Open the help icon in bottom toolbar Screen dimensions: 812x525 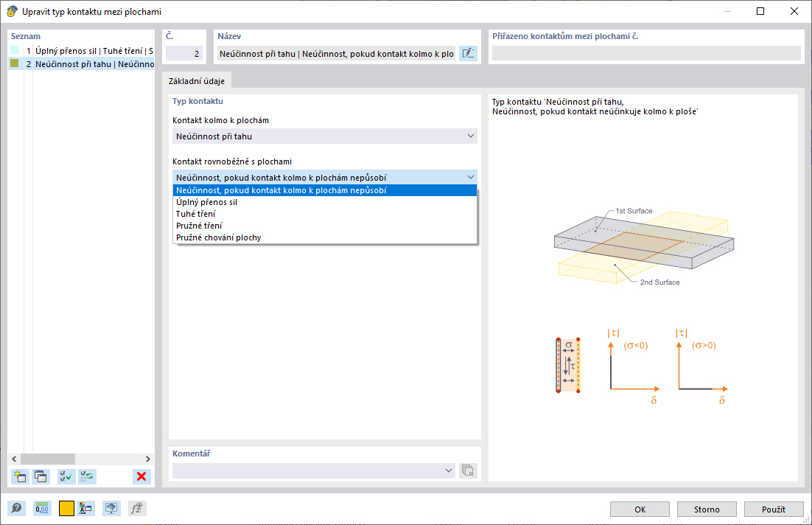[x=16, y=509]
